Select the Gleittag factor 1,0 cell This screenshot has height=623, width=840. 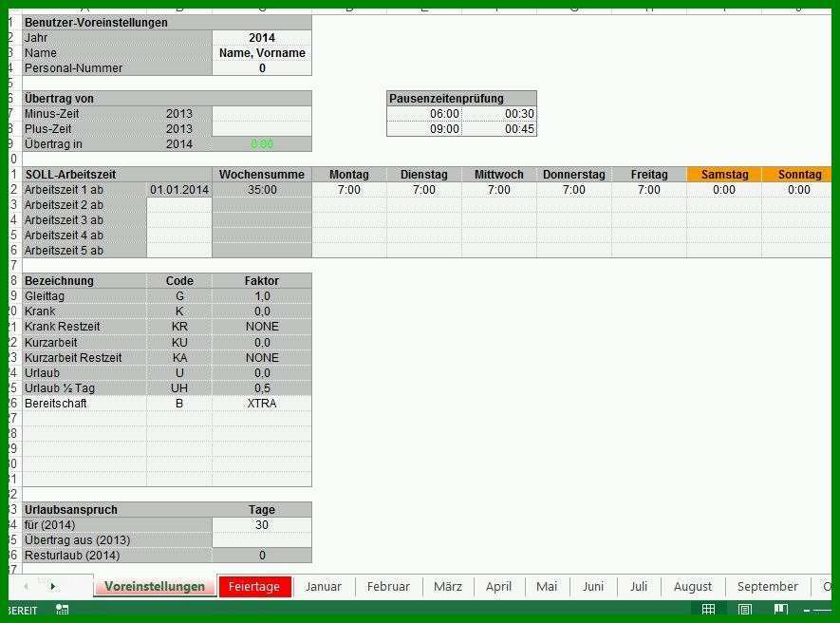pos(262,296)
